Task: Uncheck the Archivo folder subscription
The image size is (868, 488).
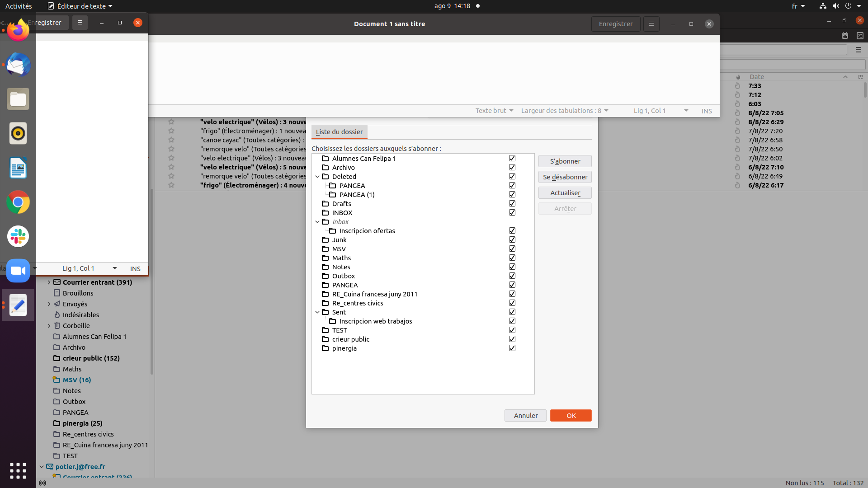Action: pos(512,168)
